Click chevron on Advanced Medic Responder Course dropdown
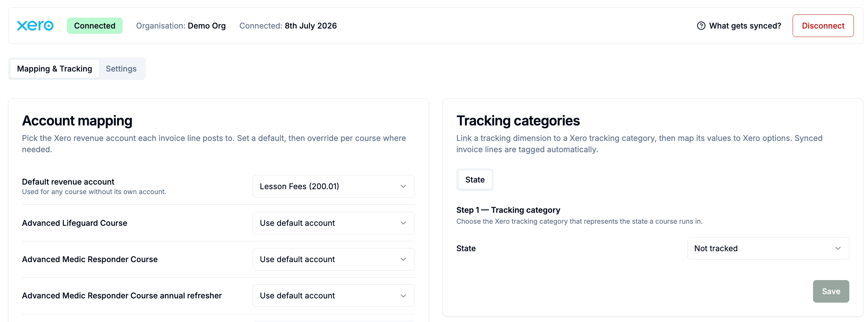The image size is (868, 322). (403, 259)
